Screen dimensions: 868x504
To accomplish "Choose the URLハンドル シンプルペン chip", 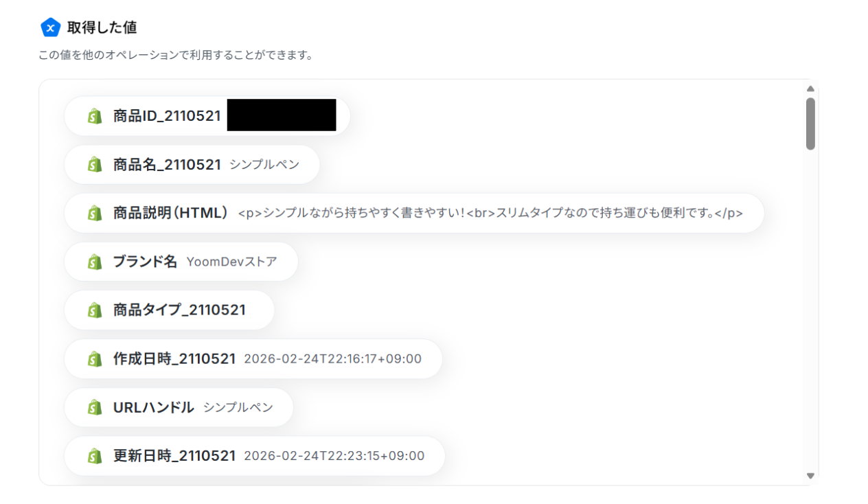I will (x=179, y=408).
